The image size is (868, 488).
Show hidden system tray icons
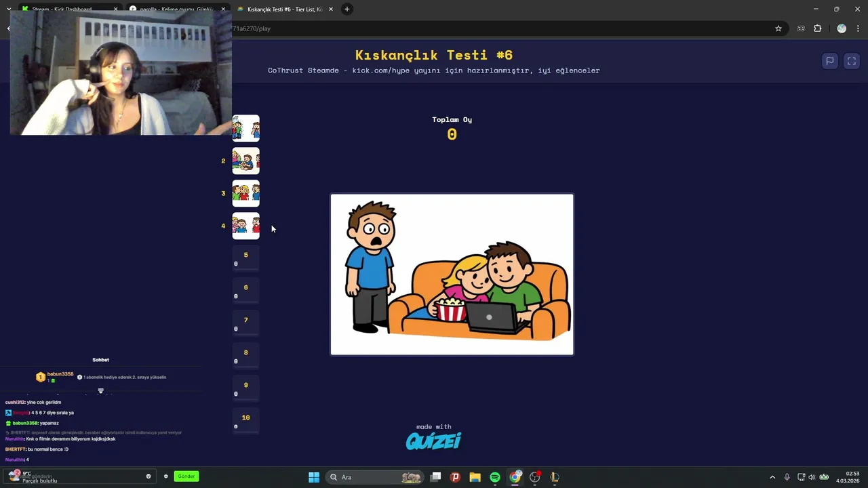tap(772, 477)
